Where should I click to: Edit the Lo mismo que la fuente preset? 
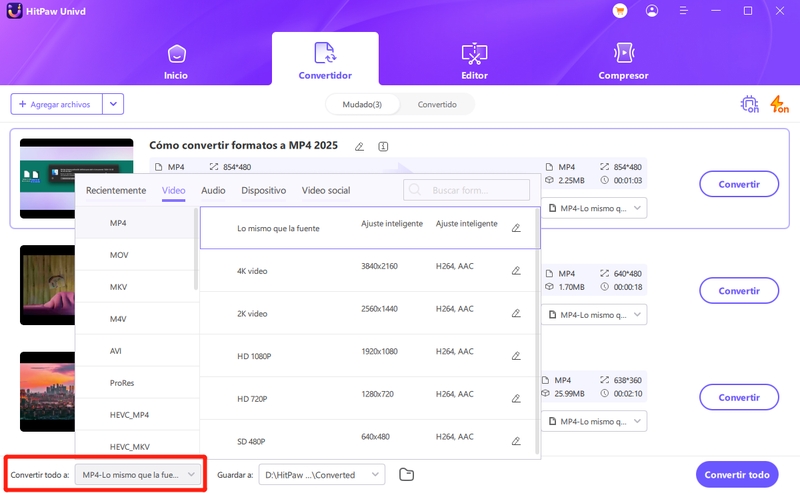click(x=516, y=228)
